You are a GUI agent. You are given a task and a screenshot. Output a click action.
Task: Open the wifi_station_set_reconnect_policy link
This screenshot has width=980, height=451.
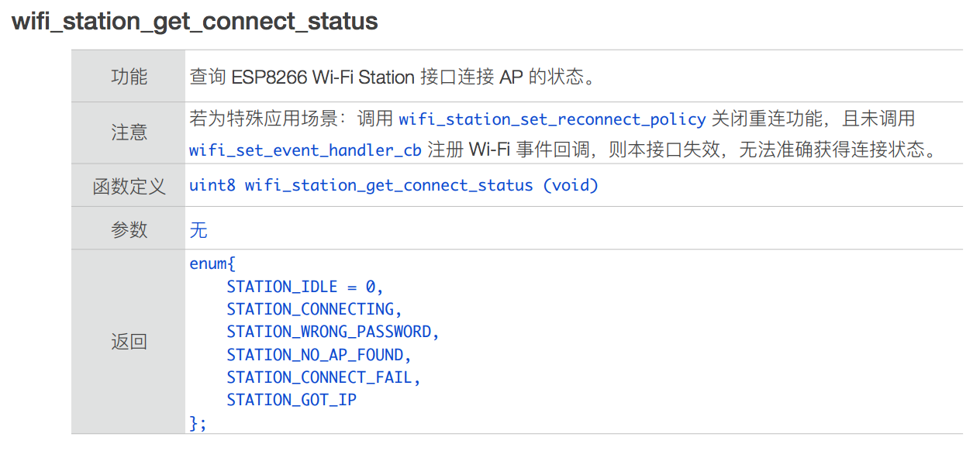(551, 119)
